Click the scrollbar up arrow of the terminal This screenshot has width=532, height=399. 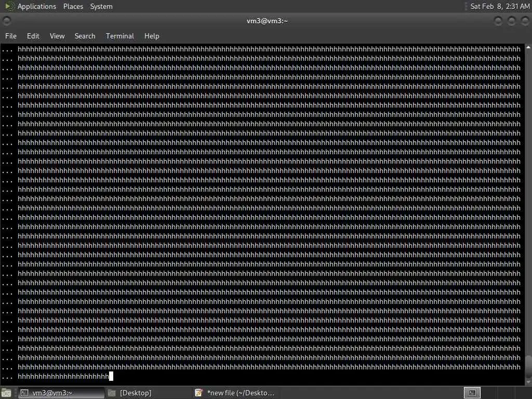pyautogui.click(x=528, y=48)
